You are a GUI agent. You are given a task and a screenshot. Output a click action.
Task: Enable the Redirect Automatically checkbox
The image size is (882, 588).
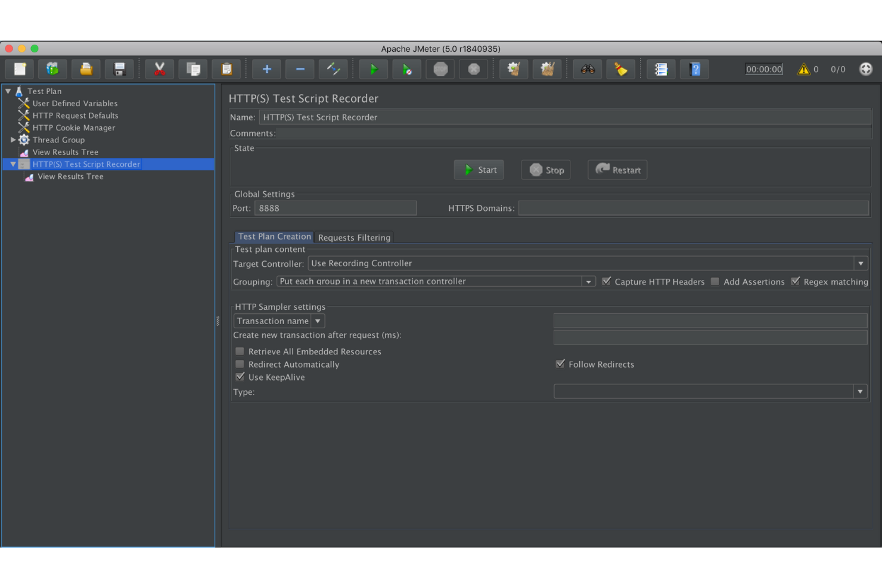point(240,364)
